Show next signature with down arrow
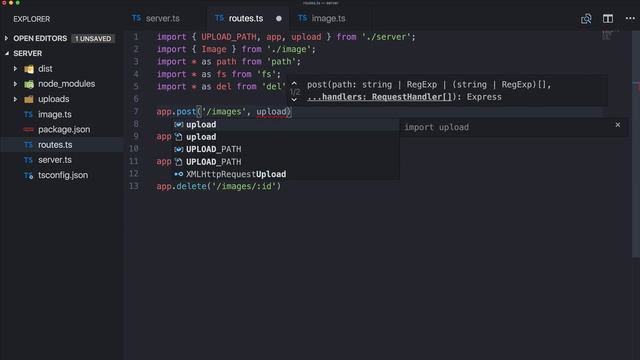640x360 pixels. coord(294,100)
